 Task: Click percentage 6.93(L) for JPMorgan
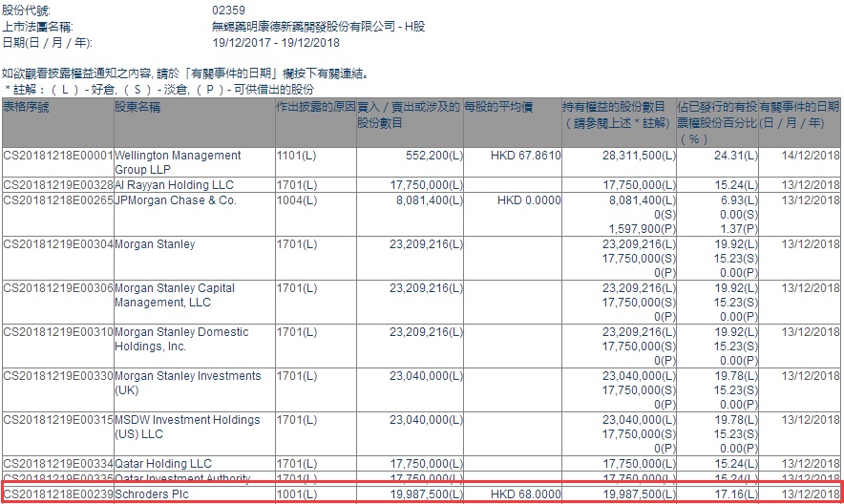(x=739, y=200)
